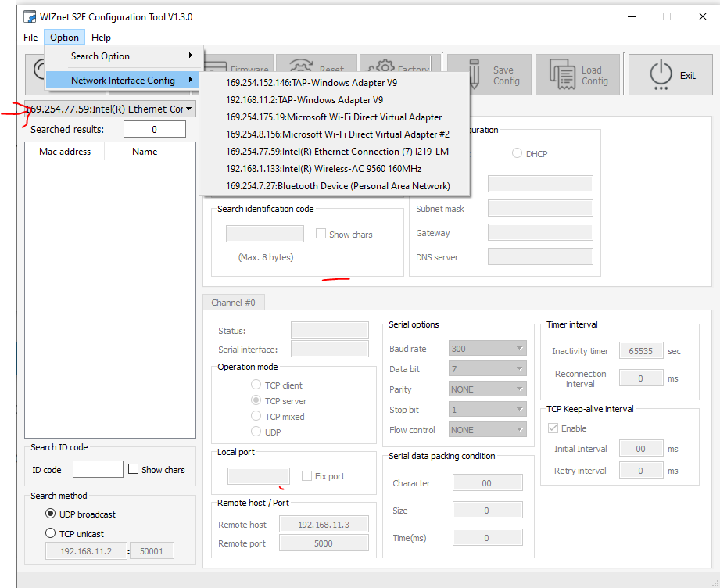This screenshot has height=588, width=720.
Task: Choose the Network Interface Config menu entry
Action: point(123,81)
